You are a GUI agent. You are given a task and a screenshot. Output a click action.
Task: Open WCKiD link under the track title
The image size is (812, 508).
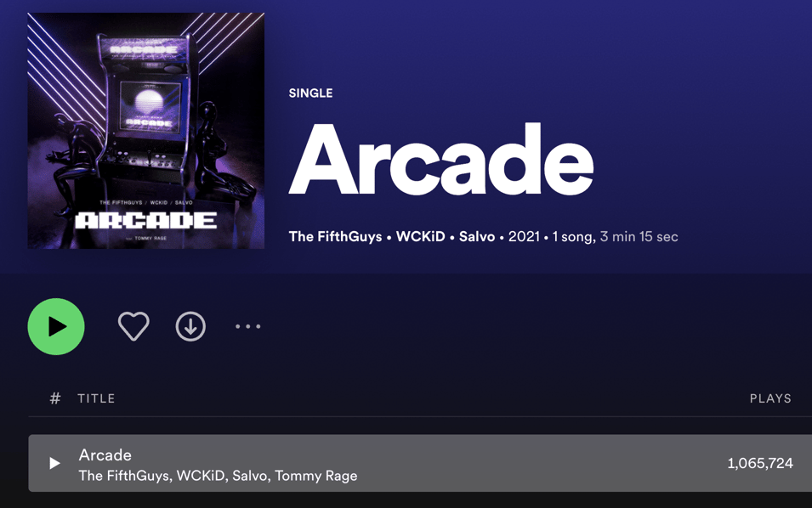pyautogui.click(x=201, y=476)
